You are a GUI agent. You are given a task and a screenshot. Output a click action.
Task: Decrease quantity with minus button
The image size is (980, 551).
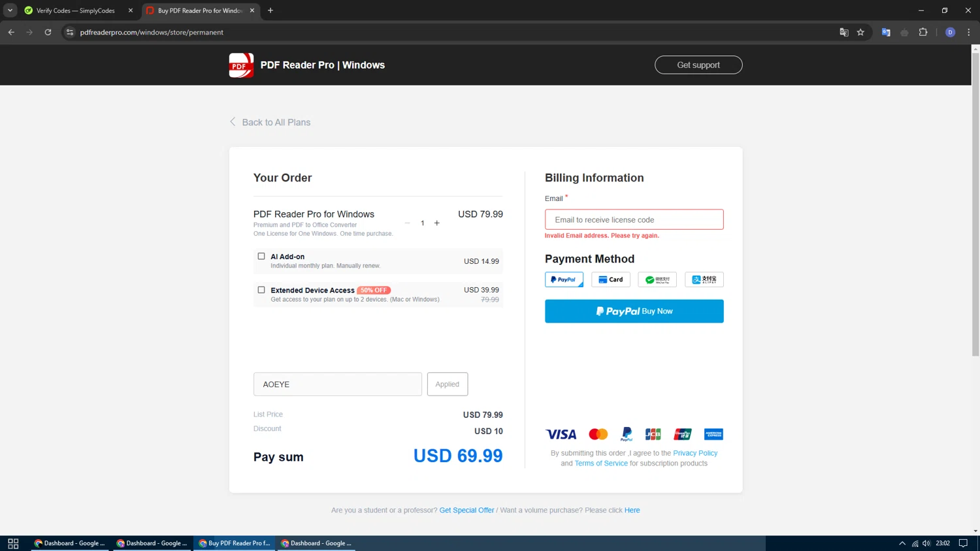pos(407,223)
